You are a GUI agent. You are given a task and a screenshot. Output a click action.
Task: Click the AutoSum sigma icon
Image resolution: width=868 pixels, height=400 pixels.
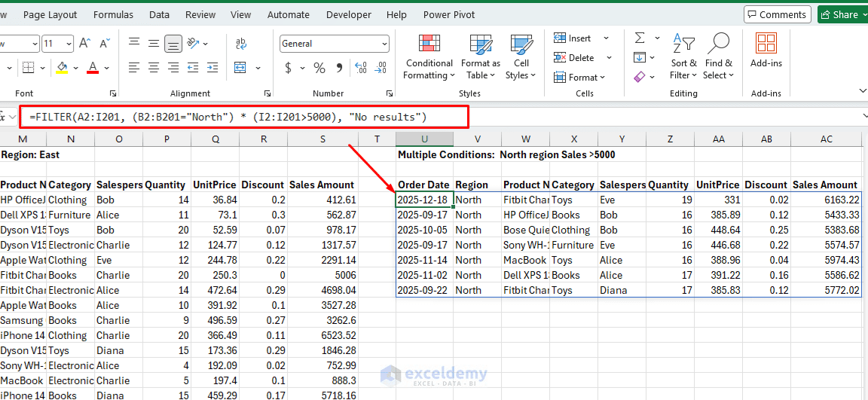click(640, 38)
